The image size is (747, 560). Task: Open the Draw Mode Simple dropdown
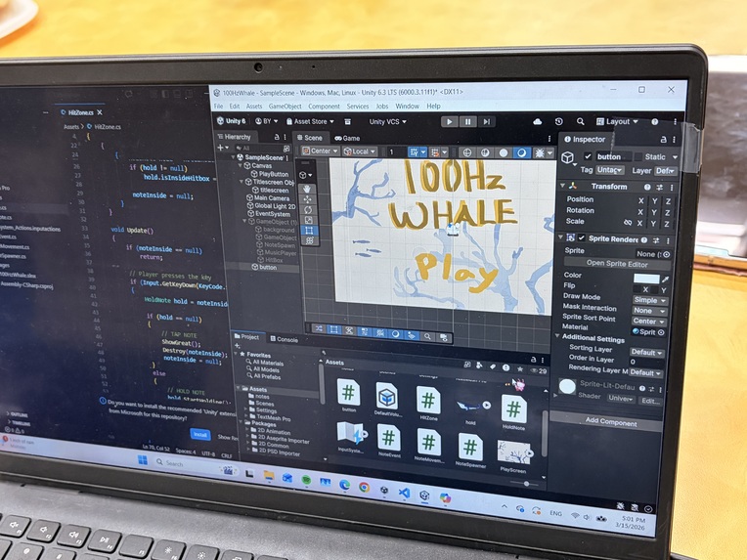point(650,300)
